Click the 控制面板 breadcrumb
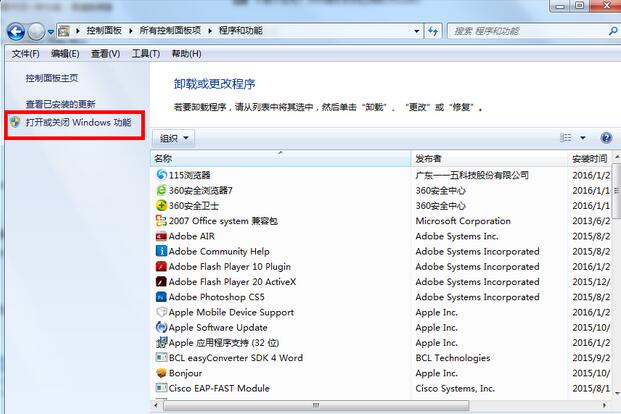The height and width of the screenshot is (414, 621). pyautogui.click(x=104, y=31)
